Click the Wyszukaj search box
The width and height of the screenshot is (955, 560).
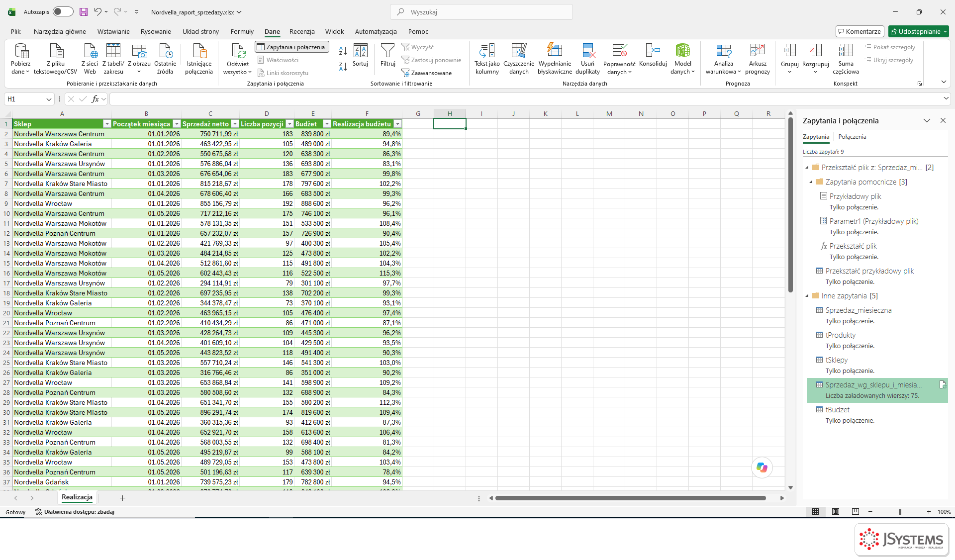pyautogui.click(x=481, y=12)
